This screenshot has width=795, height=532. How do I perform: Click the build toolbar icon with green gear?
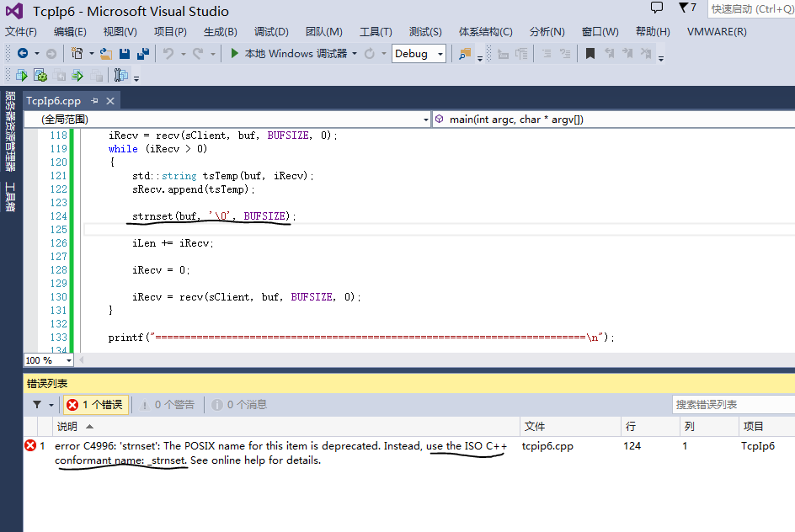40,76
